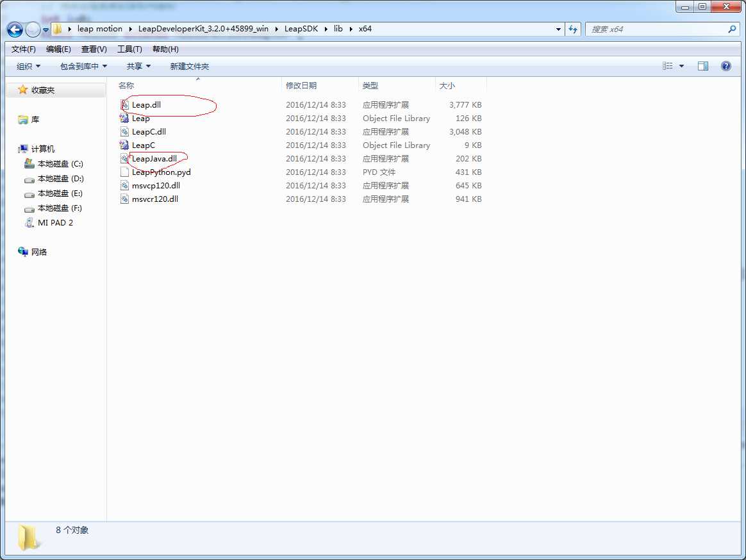Screen dimensions: 746x560
Task: Click the 收藏夹 star icon
Action: tap(22, 90)
